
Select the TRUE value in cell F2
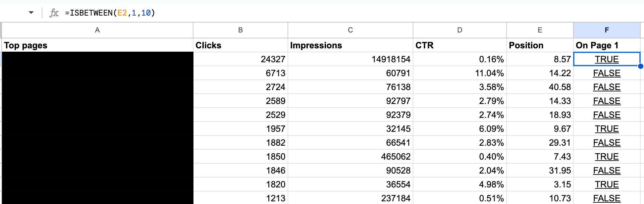[x=606, y=59]
